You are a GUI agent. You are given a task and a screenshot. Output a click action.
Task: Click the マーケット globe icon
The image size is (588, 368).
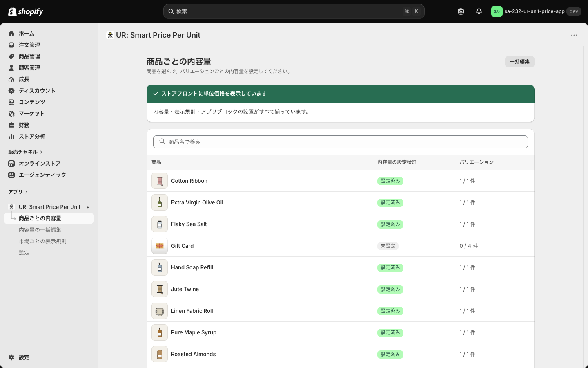point(11,114)
